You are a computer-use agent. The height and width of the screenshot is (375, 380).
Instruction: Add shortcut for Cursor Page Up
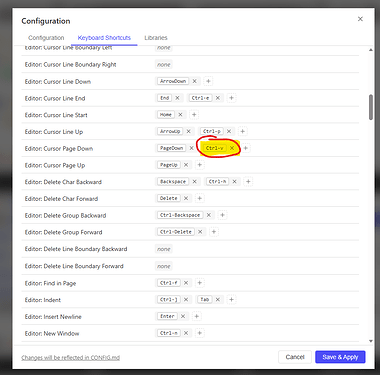[200, 165]
